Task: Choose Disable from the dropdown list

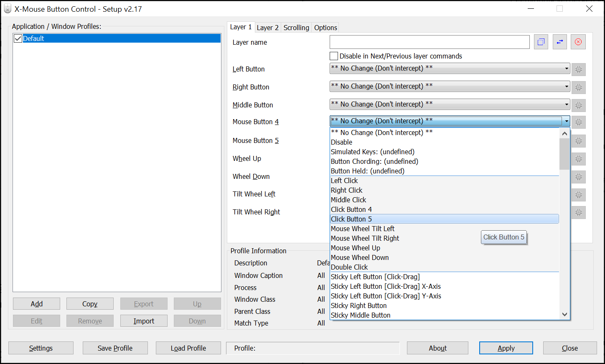Action: (x=445, y=142)
